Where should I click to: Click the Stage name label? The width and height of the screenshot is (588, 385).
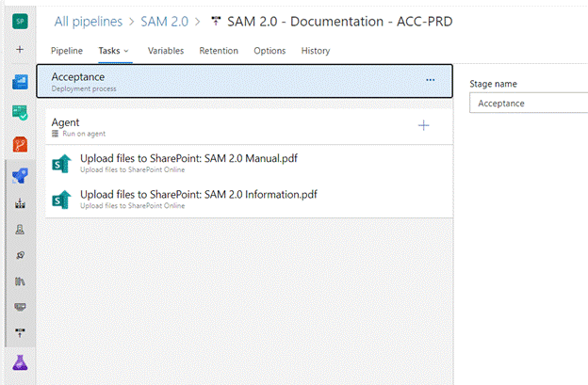[493, 84]
